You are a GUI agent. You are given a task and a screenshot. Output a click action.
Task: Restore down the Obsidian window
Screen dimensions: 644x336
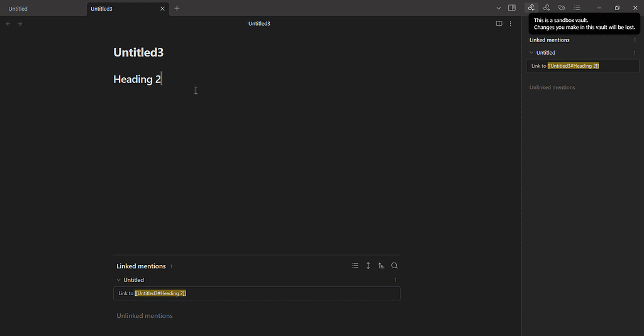coord(617,8)
